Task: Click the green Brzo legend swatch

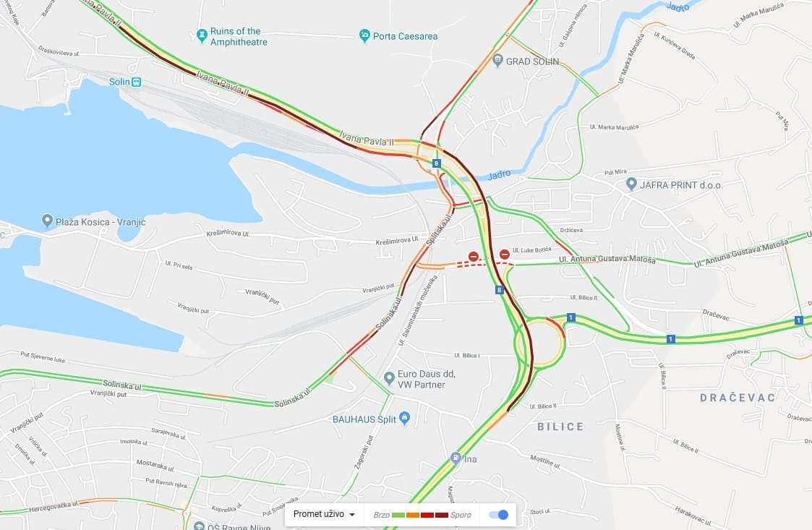Action: coord(398,515)
